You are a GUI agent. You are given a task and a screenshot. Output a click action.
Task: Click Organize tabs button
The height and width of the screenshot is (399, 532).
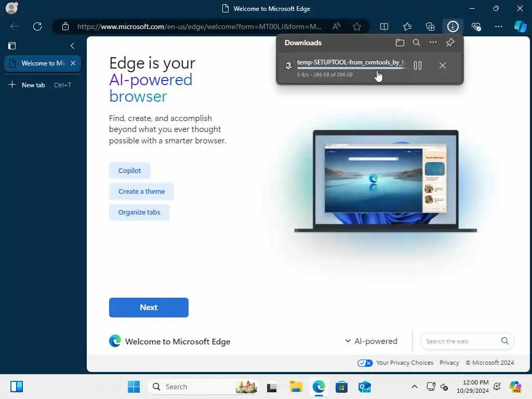pos(139,212)
